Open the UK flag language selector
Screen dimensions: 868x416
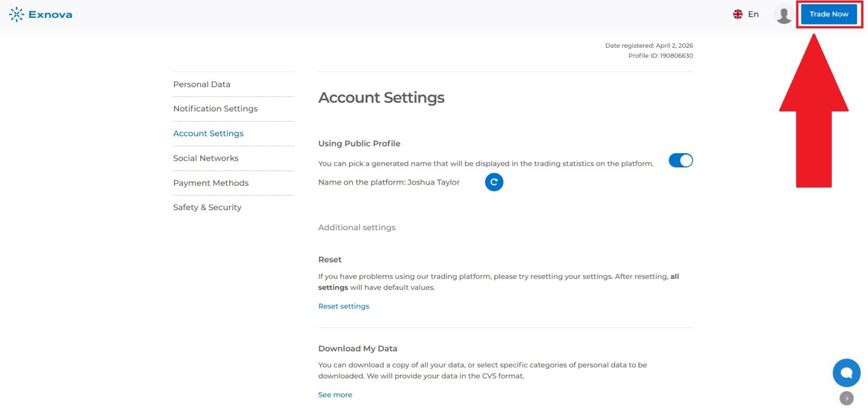pyautogui.click(x=745, y=14)
